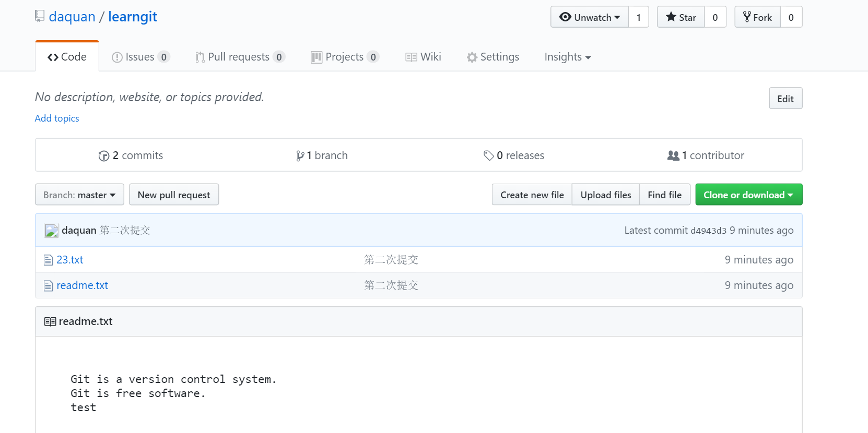Open the Upload files page
Screen dimensions: 868x433
[606, 195]
